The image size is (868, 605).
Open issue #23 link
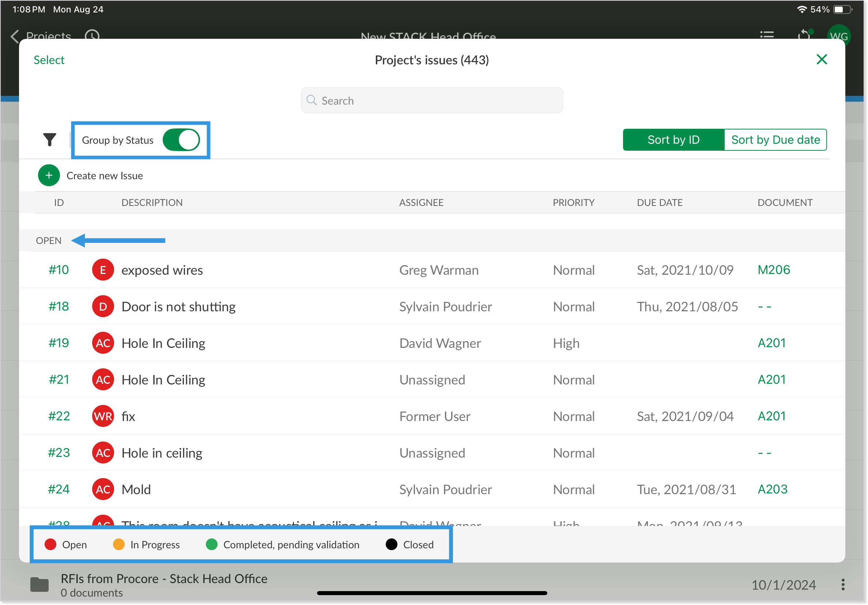click(x=59, y=453)
